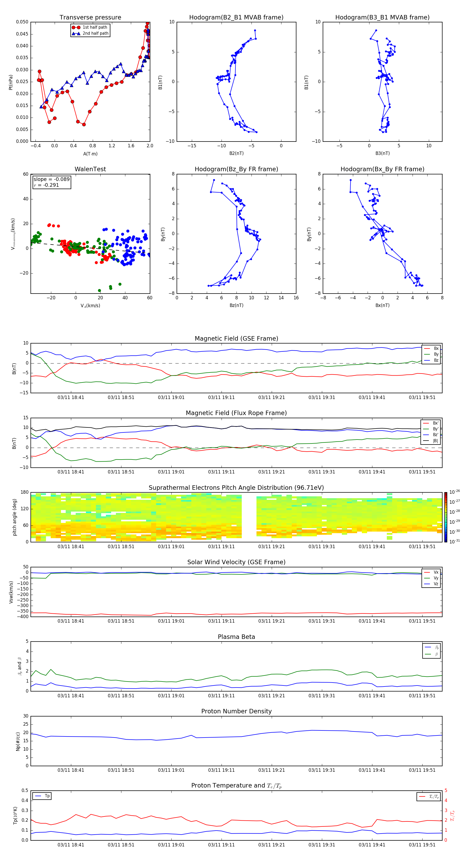Select the '1st half path' legend entry

[x=90, y=27]
